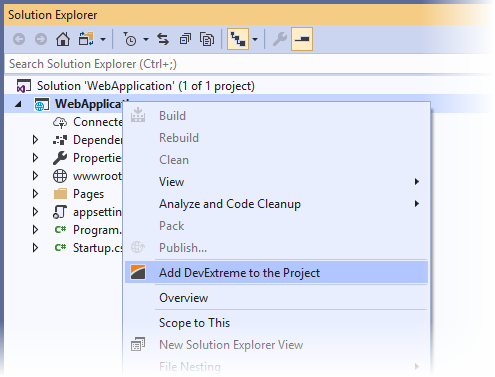Click the wwwroot globe icon
Viewport: 495px width, 377px height.
[60, 176]
